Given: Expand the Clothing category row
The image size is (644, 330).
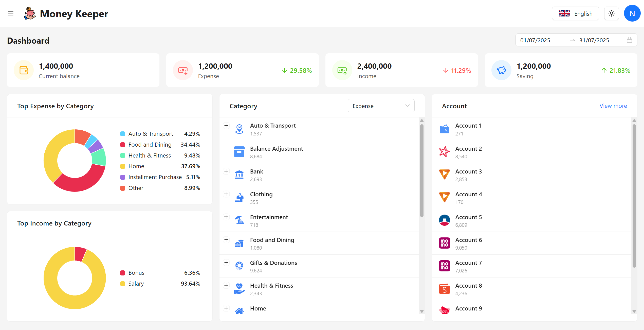Looking at the screenshot, I should tap(226, 194).
